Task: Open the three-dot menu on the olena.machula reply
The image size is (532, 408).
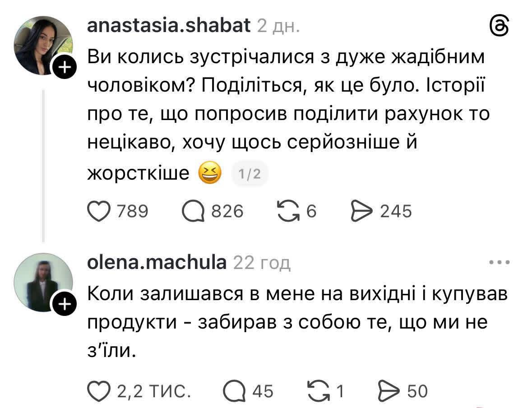Action: 499,262
